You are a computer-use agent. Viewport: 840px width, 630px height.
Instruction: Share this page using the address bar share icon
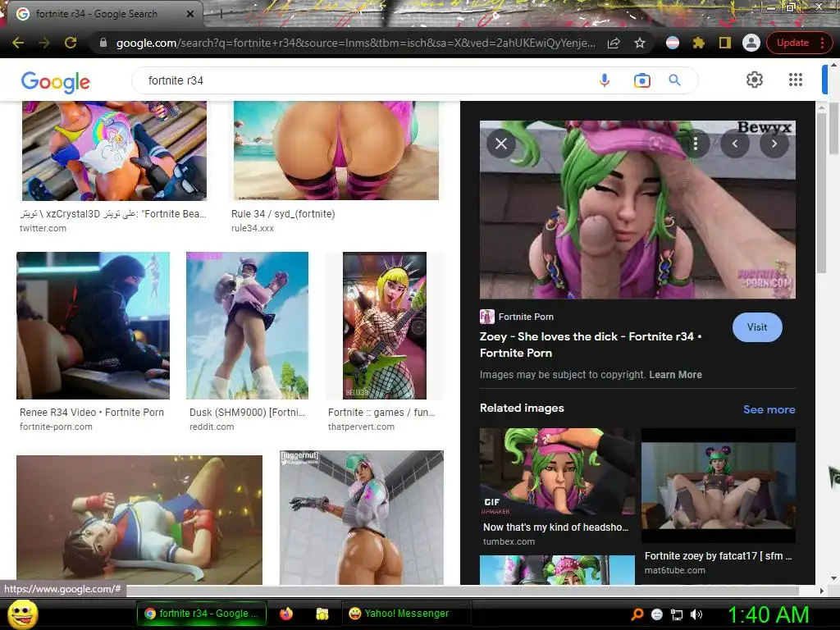[614, 43]
